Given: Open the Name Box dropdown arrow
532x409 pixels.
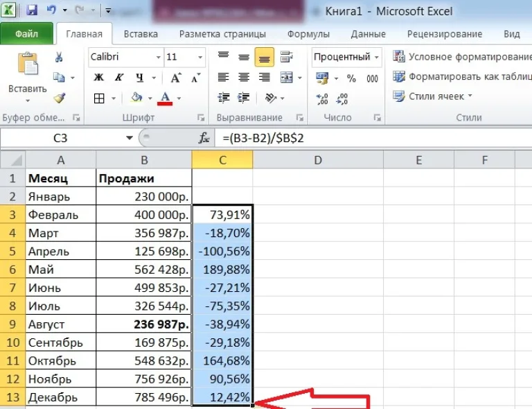Looking at the screenshot, I should pos(130,138).
